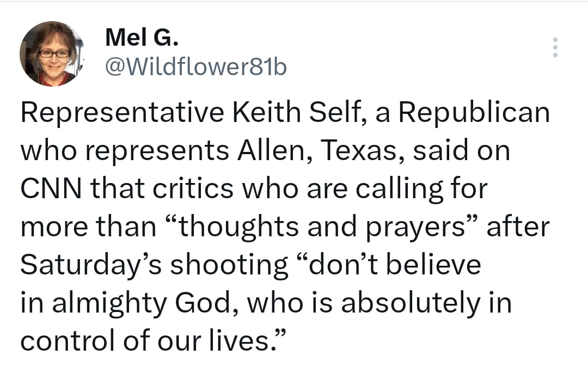
Task: Click the word CNN in the tweet
Action: pos(51,188)
